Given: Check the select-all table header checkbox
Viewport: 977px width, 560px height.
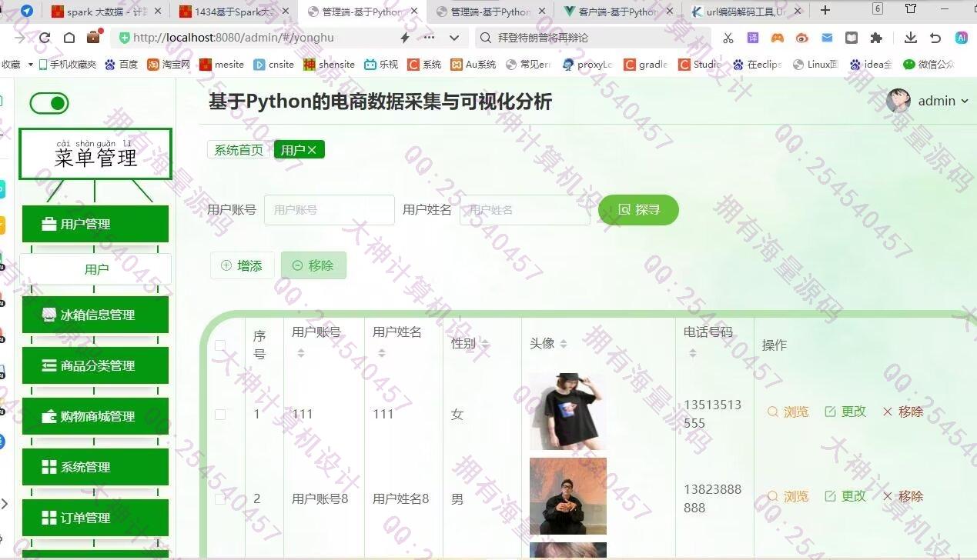Looking at the screenshot, I should 220,345.
